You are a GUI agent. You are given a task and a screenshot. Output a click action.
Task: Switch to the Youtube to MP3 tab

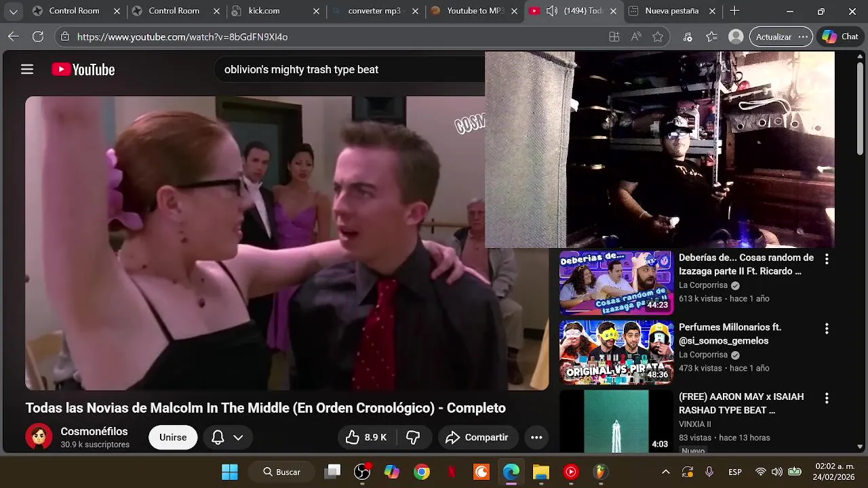click(473, 11)
